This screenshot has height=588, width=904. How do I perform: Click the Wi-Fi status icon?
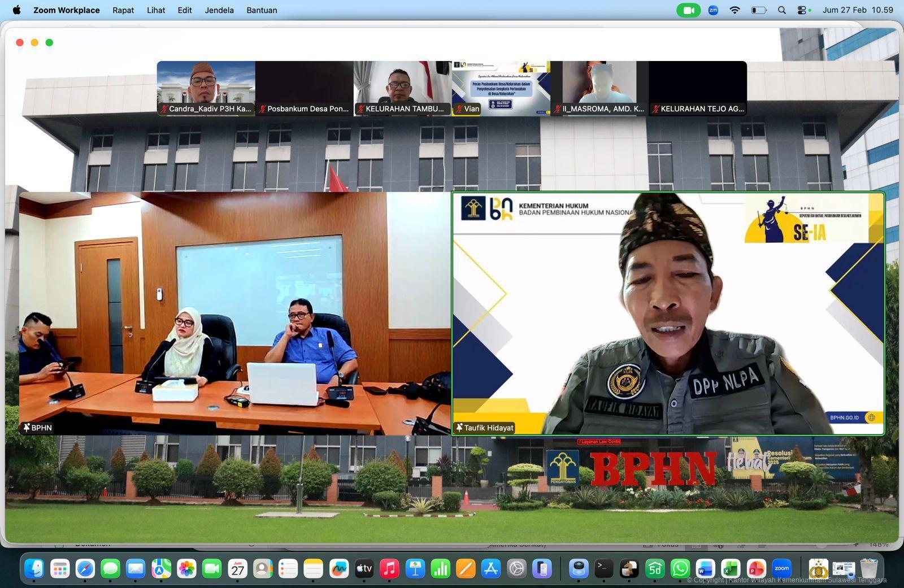pyautogui.click(x=734, y=10)
